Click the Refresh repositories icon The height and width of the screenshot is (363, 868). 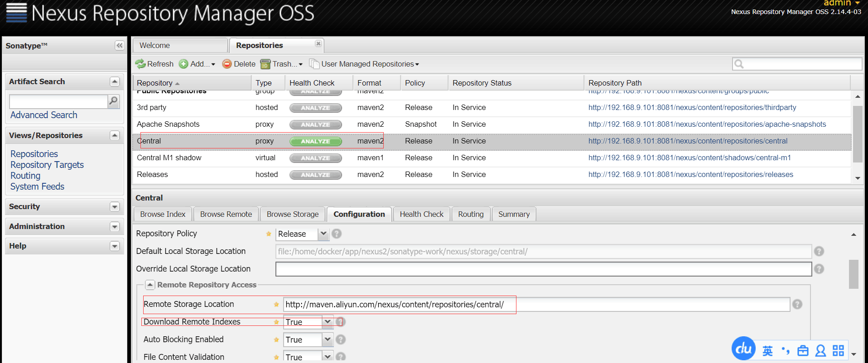pyautogui.click(x=140, y=64)
